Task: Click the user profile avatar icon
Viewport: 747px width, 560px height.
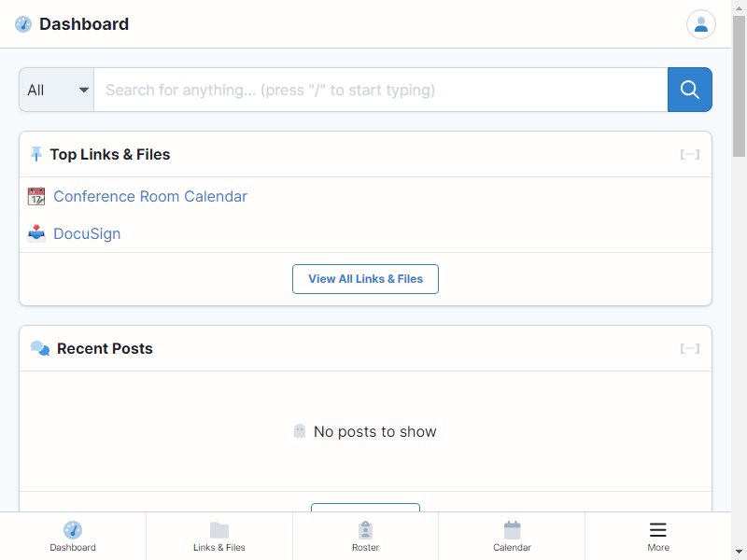Action: click(700, 24)
